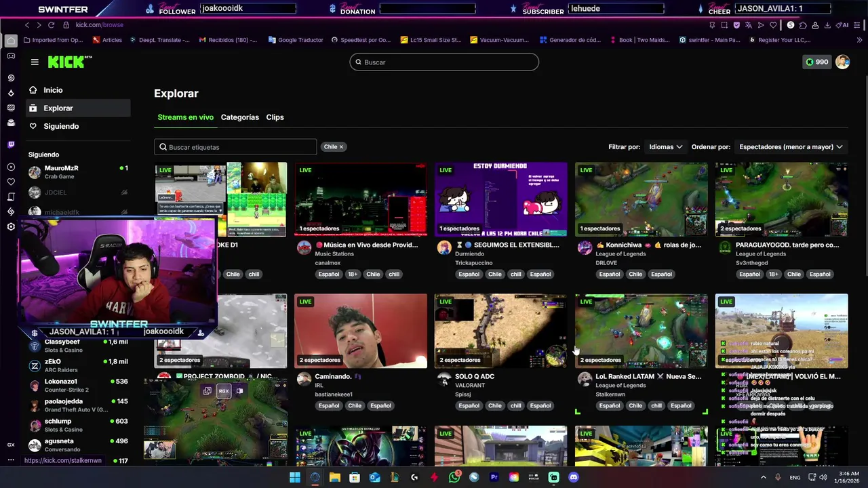Open DRLOVE League of Legends thumbnail

coord(642,199)
